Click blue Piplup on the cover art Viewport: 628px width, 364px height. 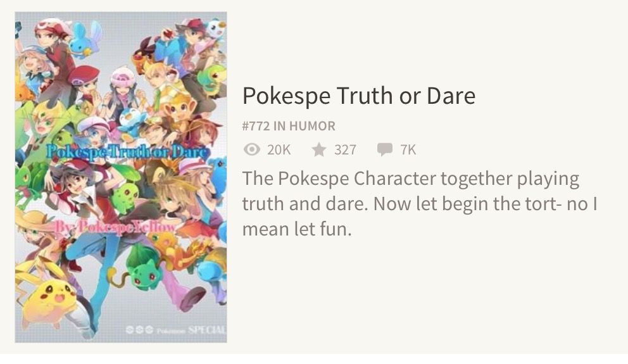click(130, 122)
